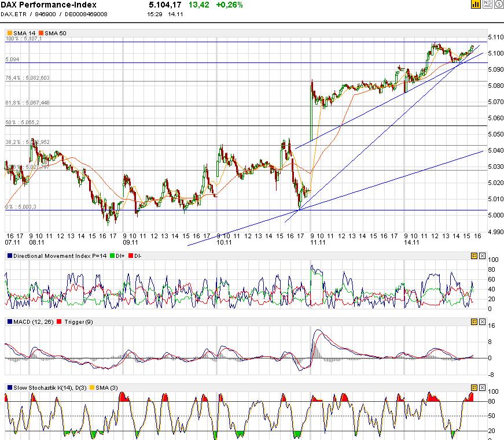This screenshot has width=504, height=440.
Task: Click the yellow SMA (3) legend swatch
Action: [x=91, y=387]
